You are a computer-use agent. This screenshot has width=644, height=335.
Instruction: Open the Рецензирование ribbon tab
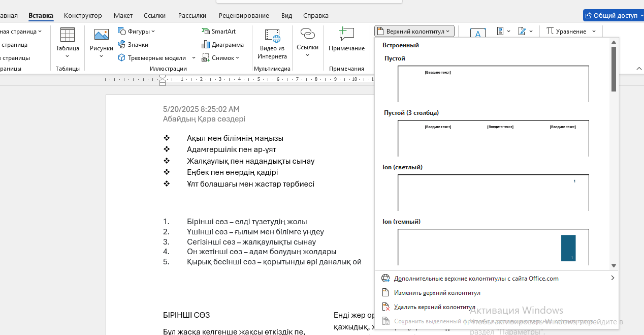pos(244,15)
